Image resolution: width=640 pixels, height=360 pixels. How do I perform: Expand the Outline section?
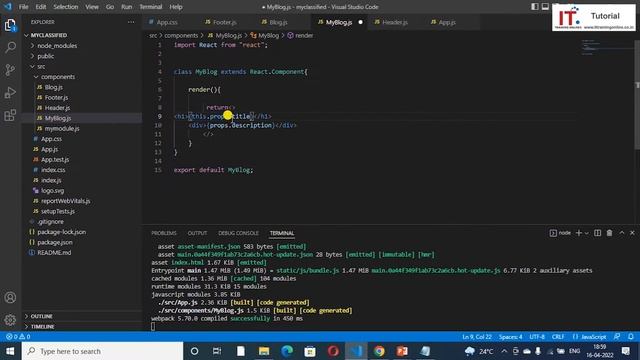pyautogui.click(x=82, y=316)
